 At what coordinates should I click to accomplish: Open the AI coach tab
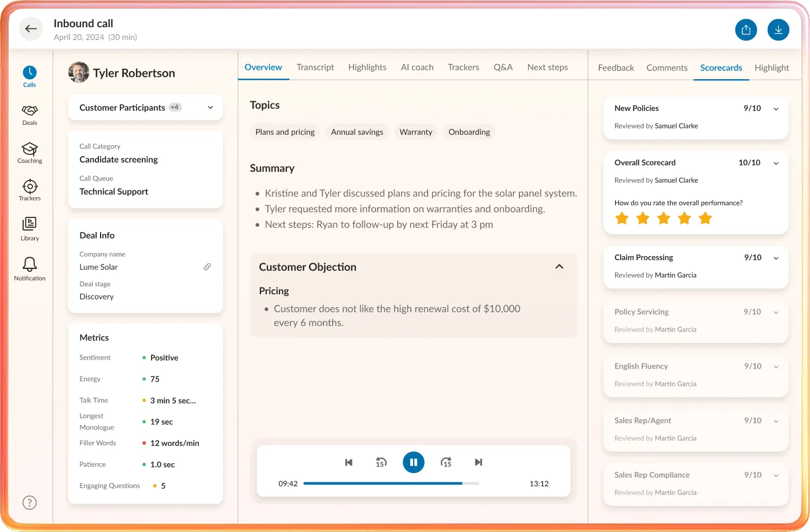[417, 67]
